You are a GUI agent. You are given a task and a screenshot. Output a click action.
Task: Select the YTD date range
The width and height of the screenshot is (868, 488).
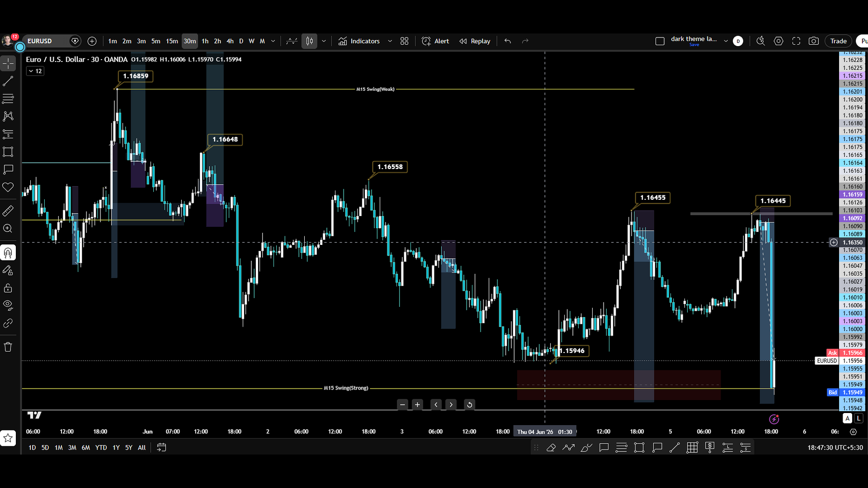(101, 448)
